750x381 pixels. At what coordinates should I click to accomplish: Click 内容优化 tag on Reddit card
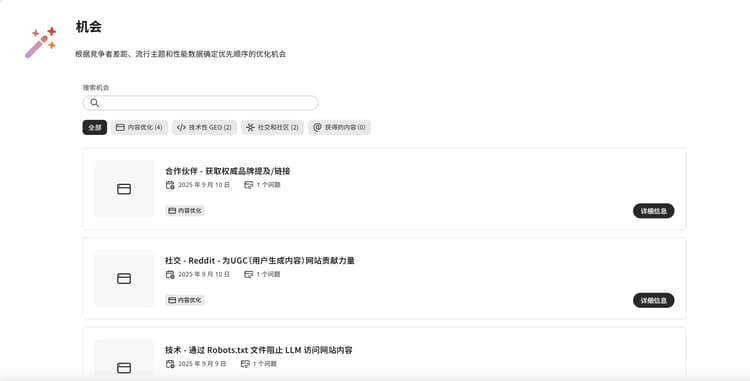coord(185,300)
